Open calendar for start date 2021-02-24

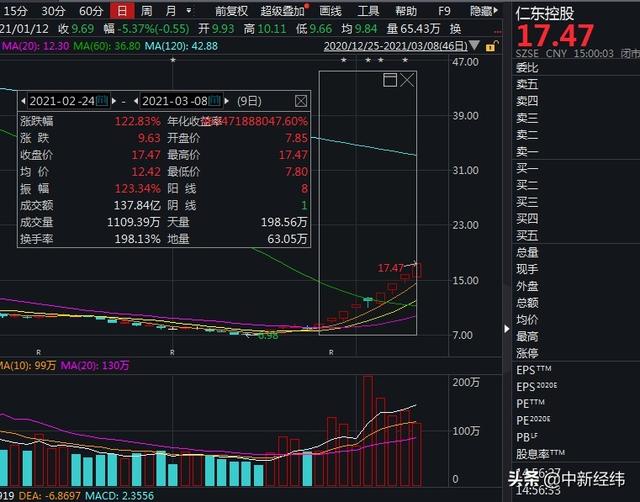(x=102, y=100)
